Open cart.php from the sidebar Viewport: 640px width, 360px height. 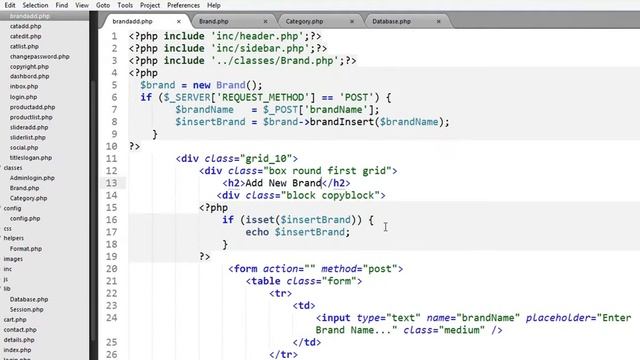click(15, 320)
